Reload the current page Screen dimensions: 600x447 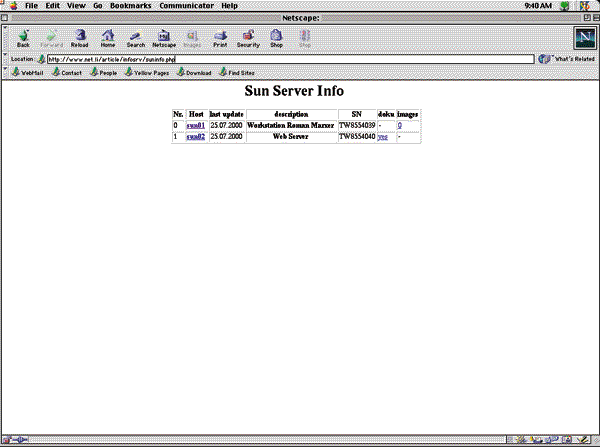click(80, 37)
